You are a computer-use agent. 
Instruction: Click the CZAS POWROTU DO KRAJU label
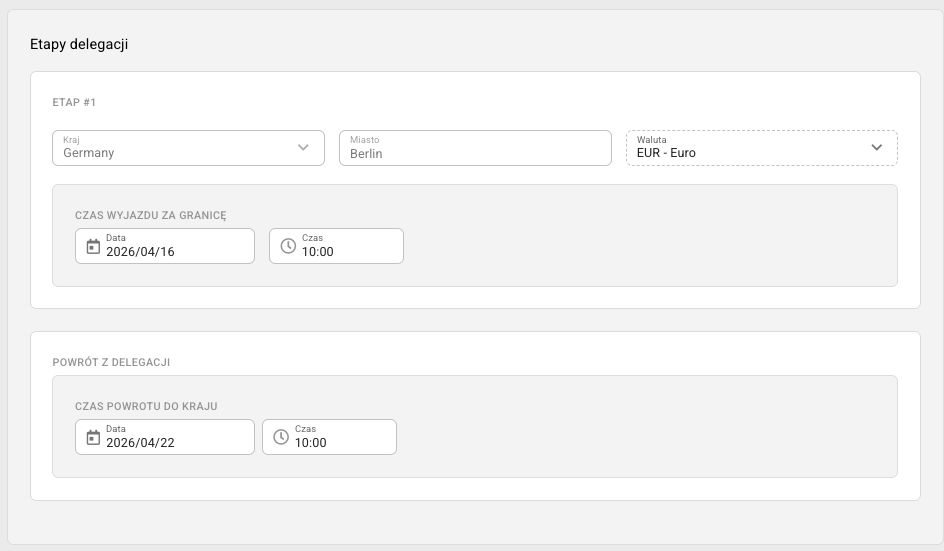[x=146, y=406]
